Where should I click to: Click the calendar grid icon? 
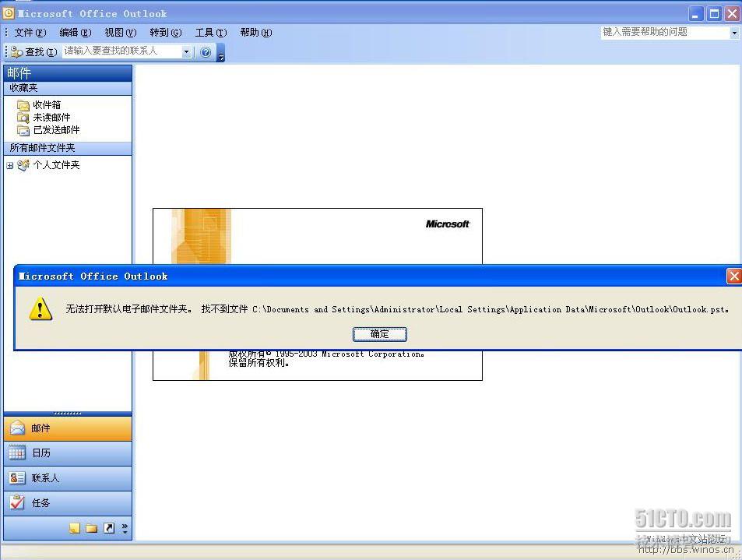click(17, 453)
